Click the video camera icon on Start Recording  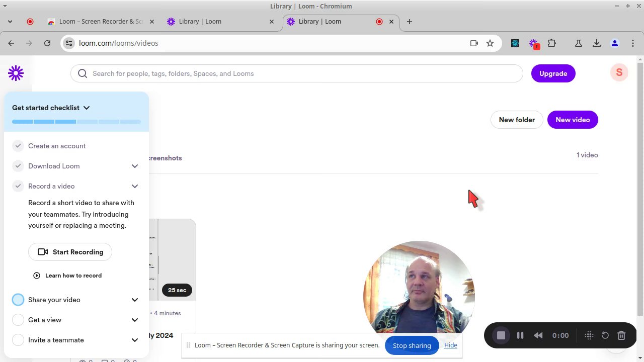click(43, 252)
